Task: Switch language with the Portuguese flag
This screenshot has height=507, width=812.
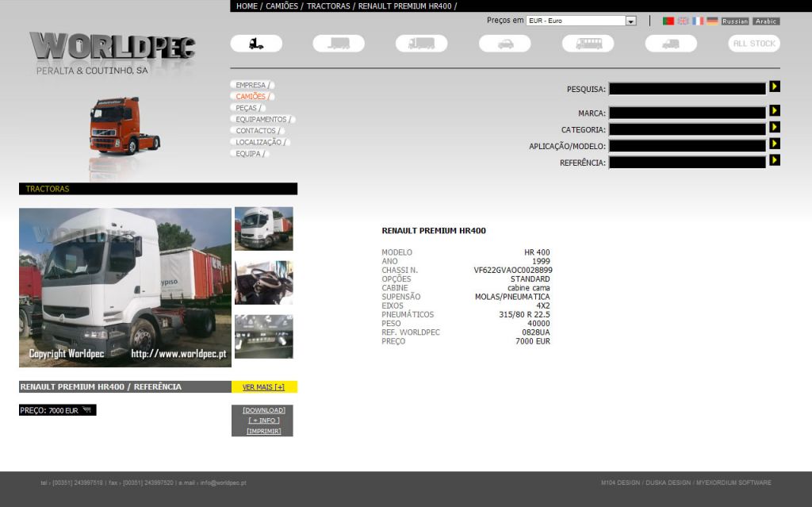Action: 668,21
